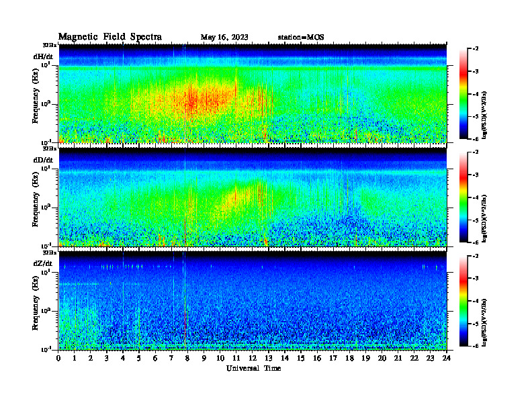The width and height of the screenshot is (532, 411).
Task: Click the dZ/dt spectrogram plot area
Action: (253, 301)
